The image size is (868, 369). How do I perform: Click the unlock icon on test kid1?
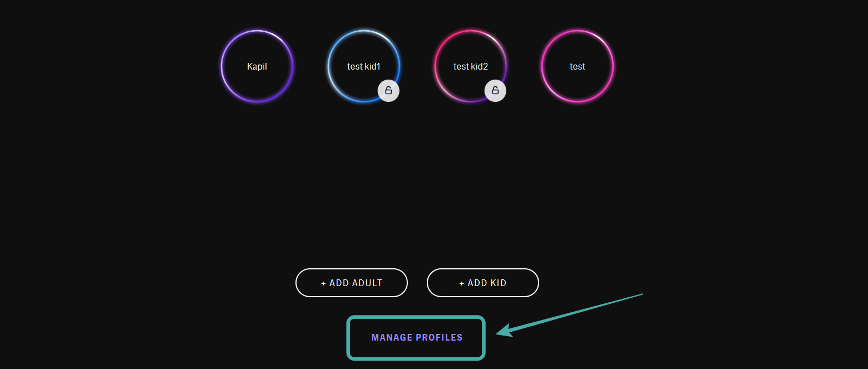pyautogui.click(x=388, y=91)
